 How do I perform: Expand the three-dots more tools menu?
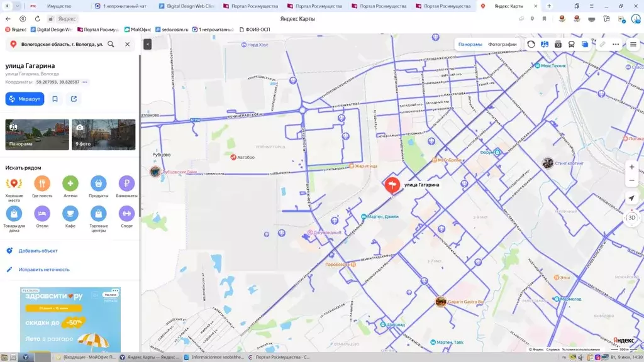tap(616, 45)
